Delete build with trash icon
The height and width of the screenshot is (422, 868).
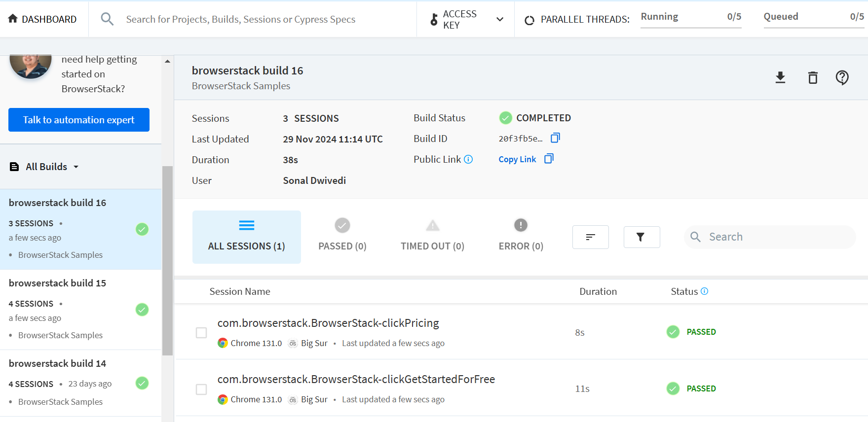[813, 77]
